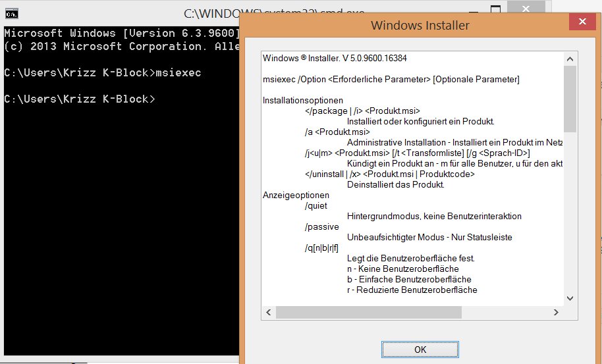This screenshot has width=602, height=364.
Task: Close the Windows Installer dialog
Action: tap(584, 25)
